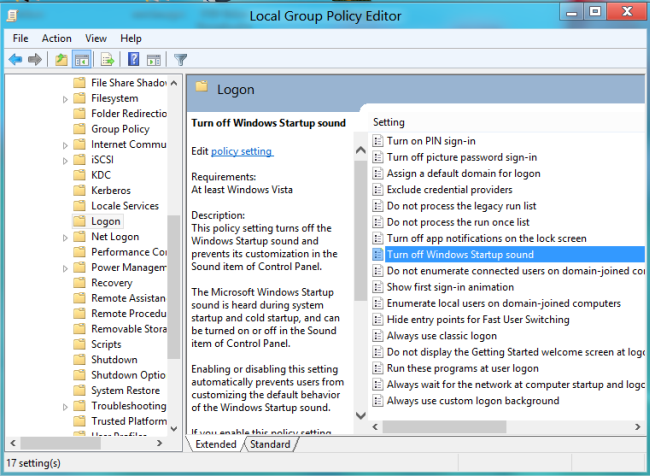Open the Help menu

click(x=131, y=39)
